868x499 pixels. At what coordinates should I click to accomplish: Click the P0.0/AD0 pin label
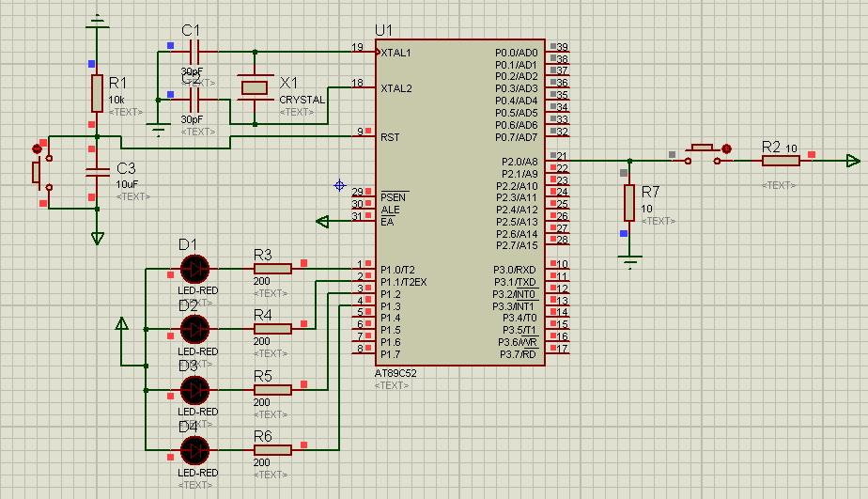pyautogui.click(x=517, y=53)
